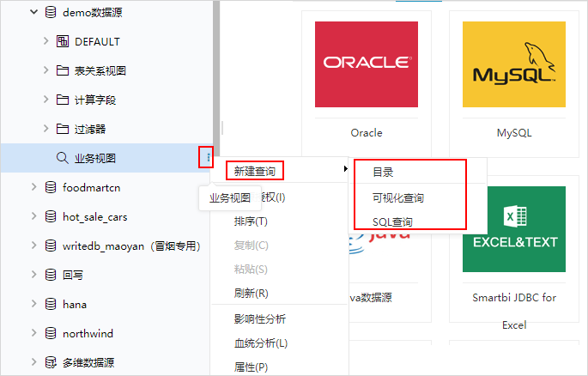588x376 pixels.
Task: Choose 目录 from the submenu
Action: 383,172
